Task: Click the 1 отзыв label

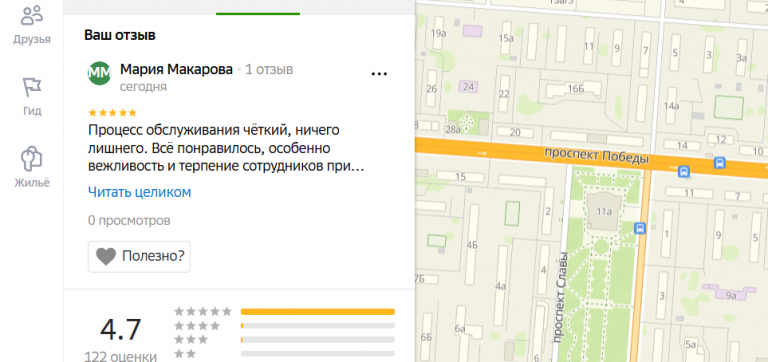Action: pos(269,70)
